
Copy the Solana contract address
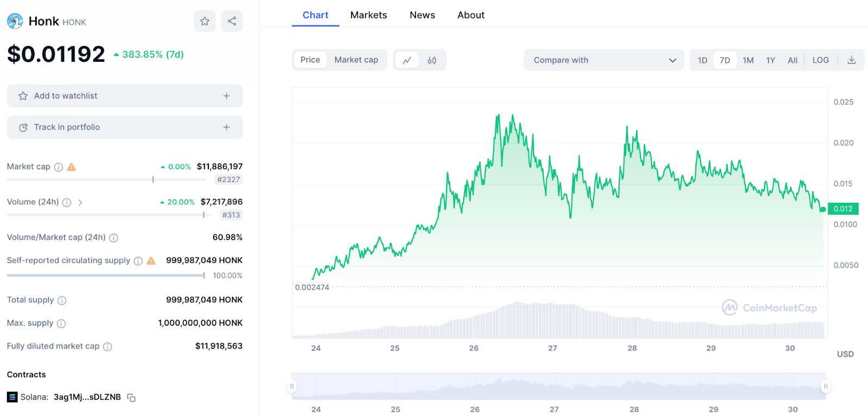click(131, 397)
